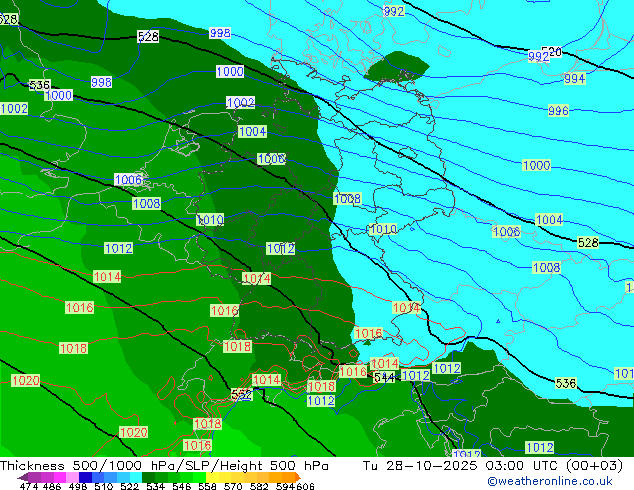
Task: Click the Thickness 500/1000 hPa chart title
Action: pos(164,466)
